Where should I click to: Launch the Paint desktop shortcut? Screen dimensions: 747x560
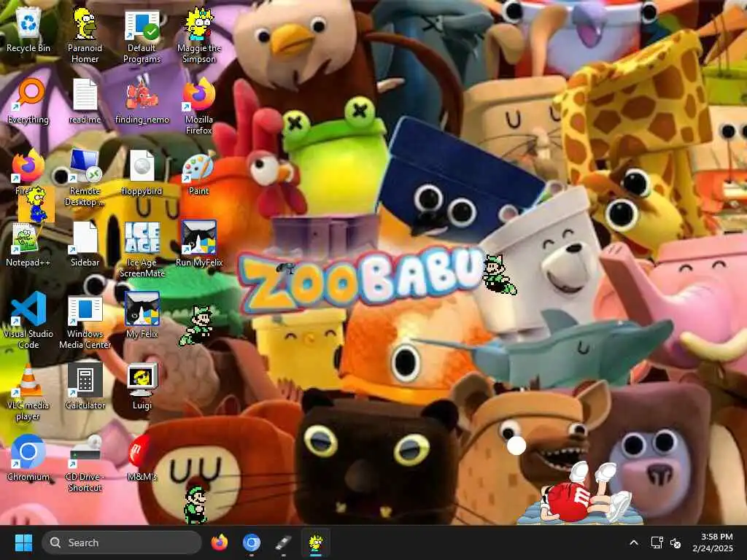pyautogui.click(x=198, y=172)
